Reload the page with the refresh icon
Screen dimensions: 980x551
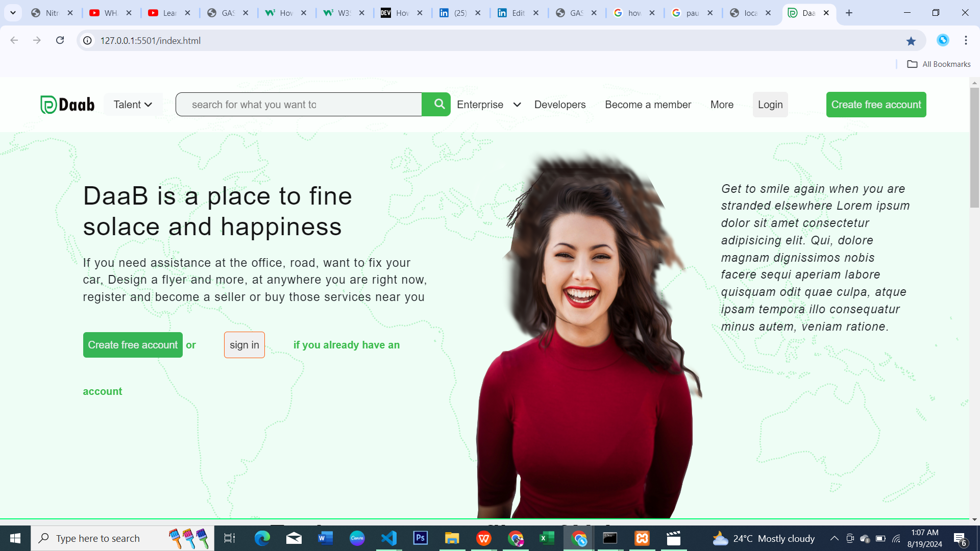[60, 40]
